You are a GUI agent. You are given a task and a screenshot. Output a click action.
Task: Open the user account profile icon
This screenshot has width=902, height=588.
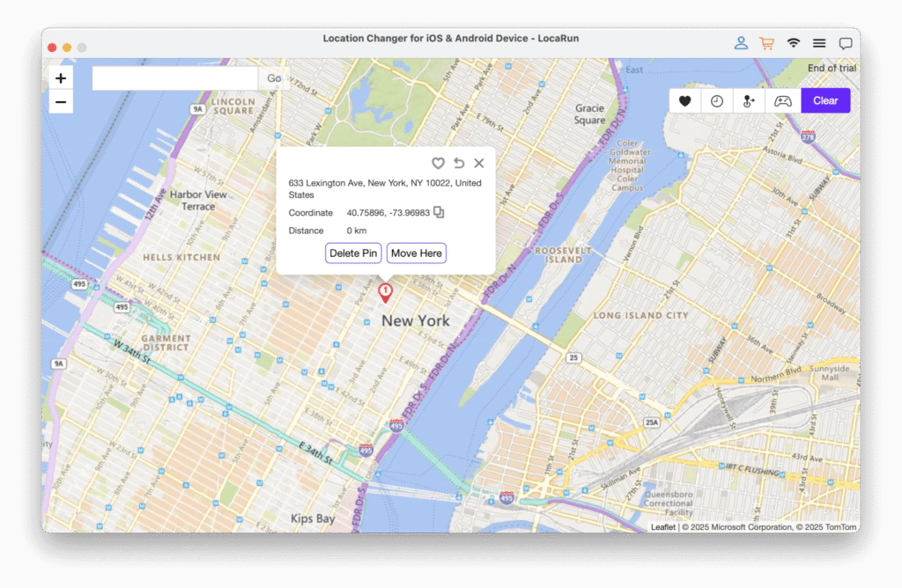pyautogui.click(x=741, y=43)
